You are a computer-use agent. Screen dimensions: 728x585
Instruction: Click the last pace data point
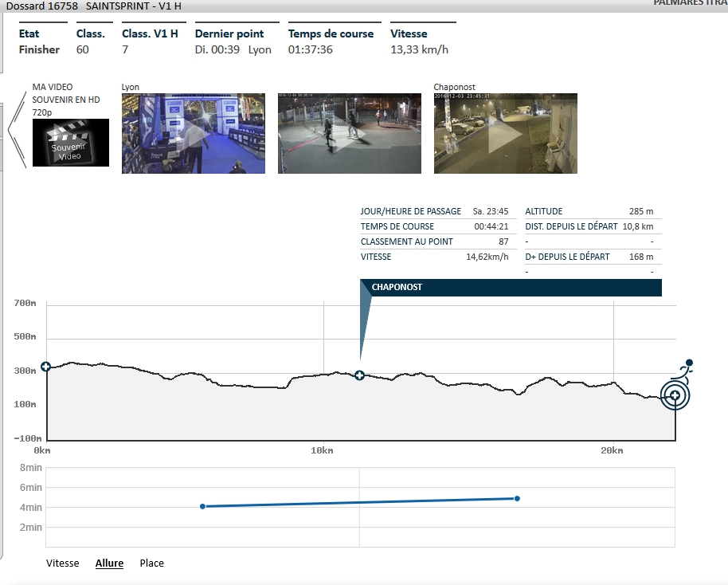click(517, 499)
